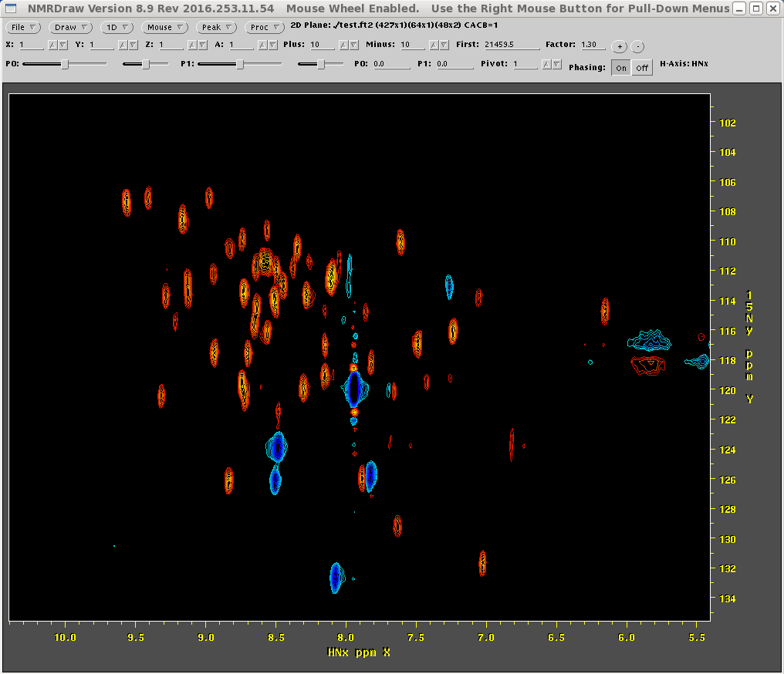The image size is (784, 674).
Task: Increase the Pivot value with arrow
Action: coord(546,65)
